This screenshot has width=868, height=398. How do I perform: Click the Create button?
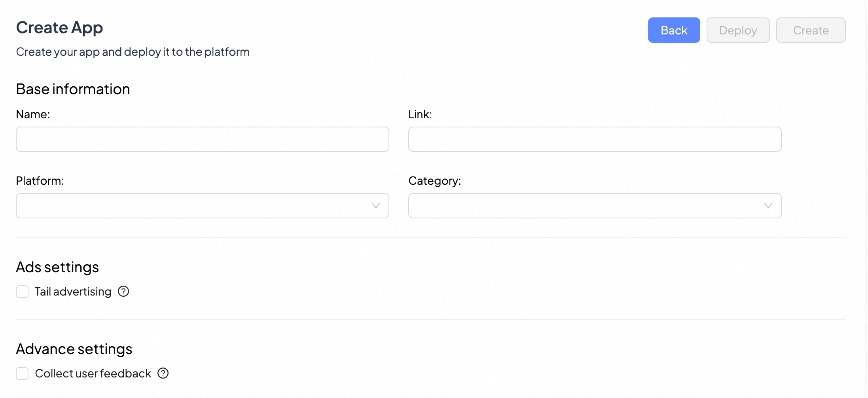click(811, 30)
